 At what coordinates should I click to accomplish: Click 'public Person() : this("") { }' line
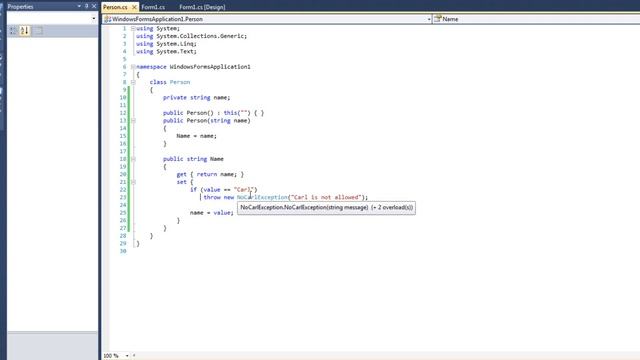tap(213, 113)
